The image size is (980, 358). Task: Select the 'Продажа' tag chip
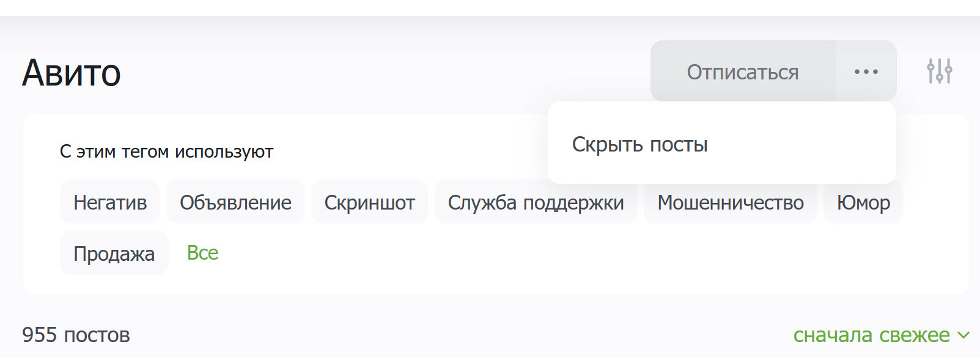click(114, 254)
